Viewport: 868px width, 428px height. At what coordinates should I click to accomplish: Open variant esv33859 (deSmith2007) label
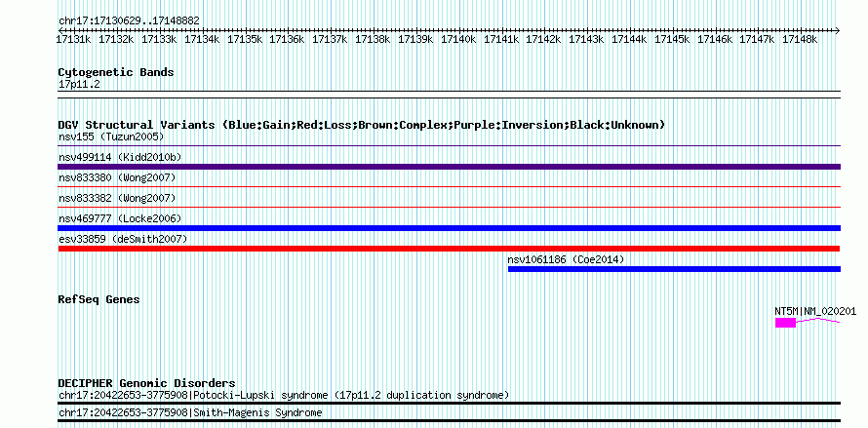point(123,239)
